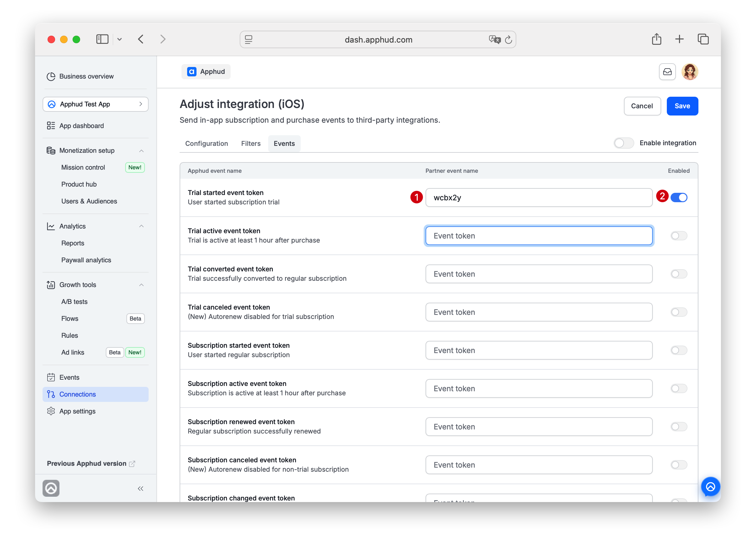Click the Subscription started event token field
The width and height of the screenshot is (756, 549).
tap(539, 350)
